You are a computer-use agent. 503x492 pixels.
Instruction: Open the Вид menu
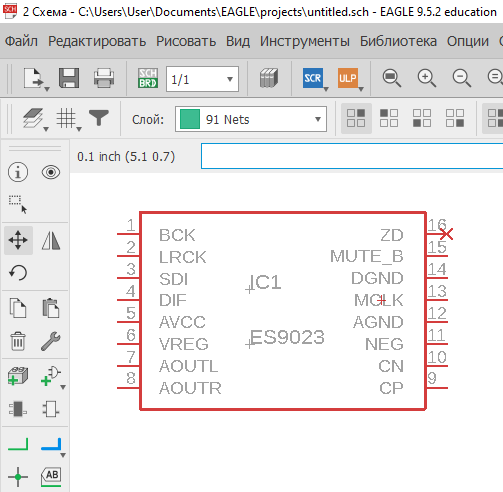tap(238, 42)
